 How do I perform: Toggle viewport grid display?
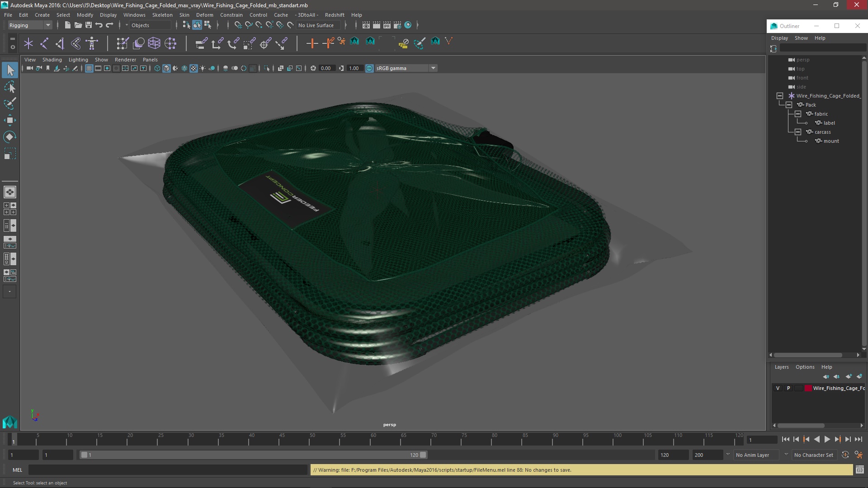(89, 68)
